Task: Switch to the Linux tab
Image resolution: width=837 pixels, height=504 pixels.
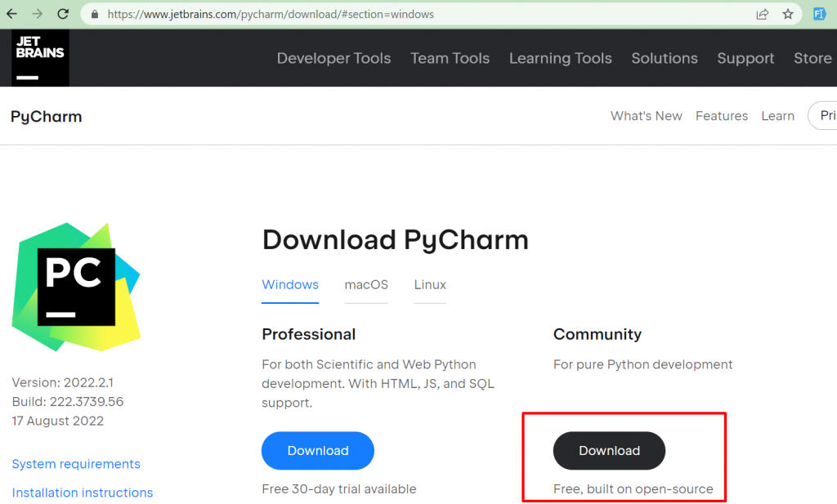Action: [x=430, y=285]
